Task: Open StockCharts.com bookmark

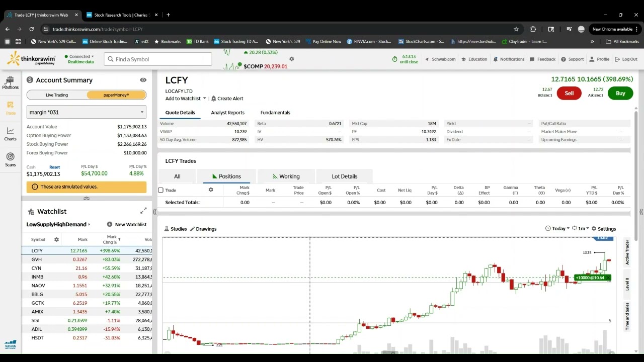Action: (x=422, y=41)
